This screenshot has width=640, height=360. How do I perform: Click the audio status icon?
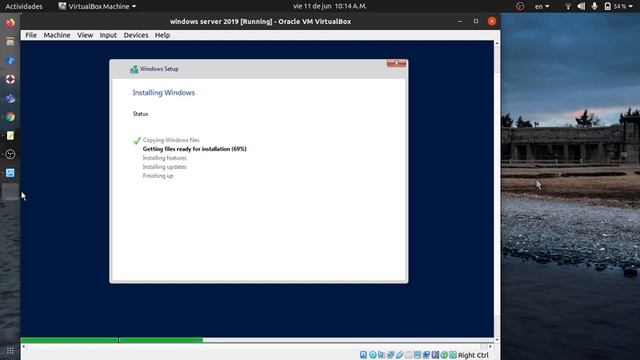(381, 355)
